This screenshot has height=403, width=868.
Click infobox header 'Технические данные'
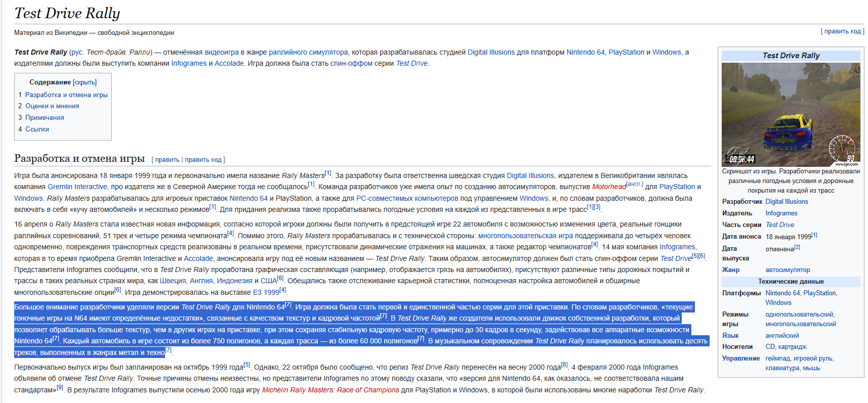click(791, 281)
